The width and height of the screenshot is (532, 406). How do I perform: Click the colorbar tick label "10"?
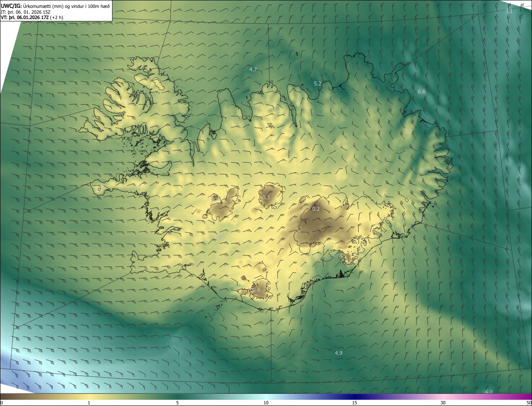pos(266,403)
